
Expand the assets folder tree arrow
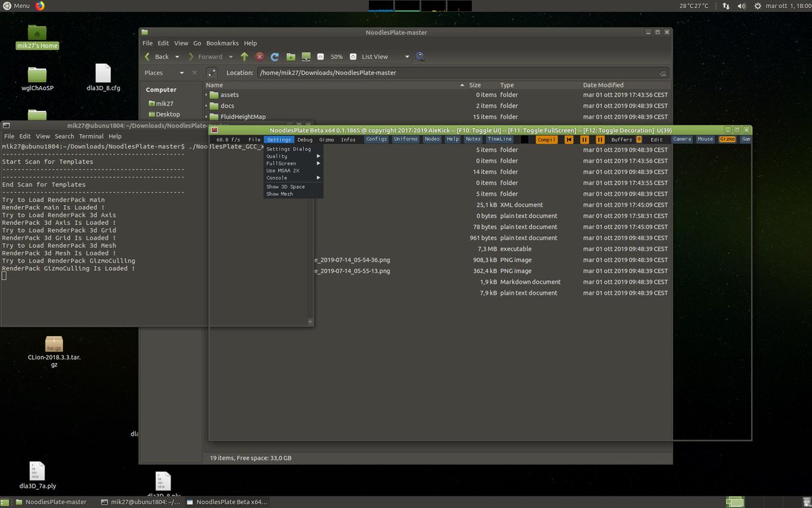(207, 95)
